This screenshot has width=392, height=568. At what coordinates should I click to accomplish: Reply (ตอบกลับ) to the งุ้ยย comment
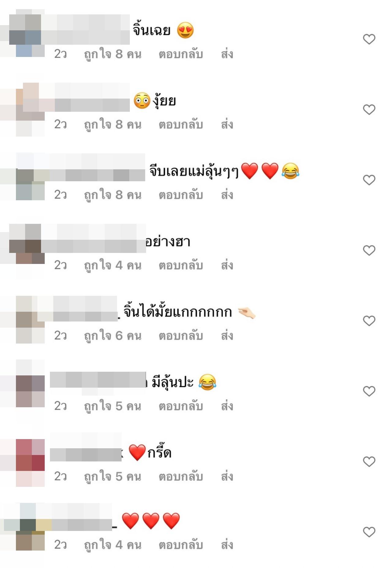tap(181, 125)
